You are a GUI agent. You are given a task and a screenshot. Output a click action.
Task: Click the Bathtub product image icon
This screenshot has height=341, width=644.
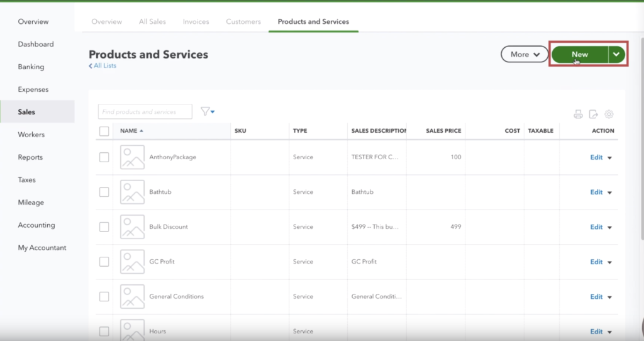[132, 192]
